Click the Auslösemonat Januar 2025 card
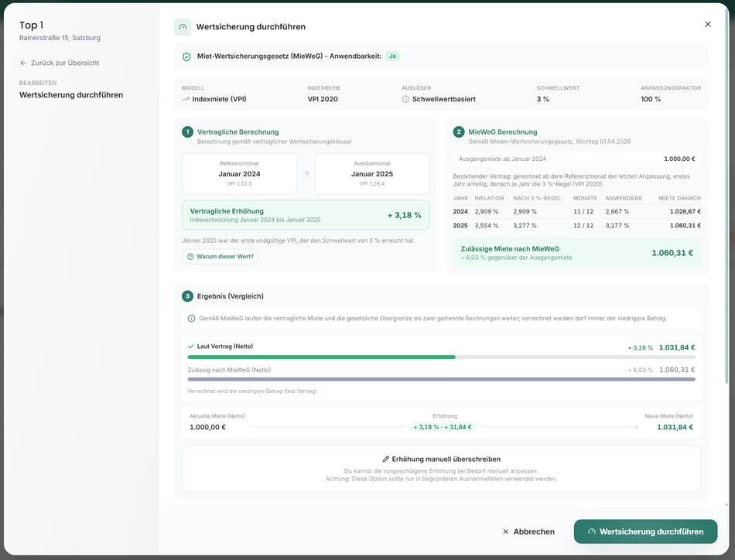The height and width of the screenshot is (560, 735). pos(372,174)
